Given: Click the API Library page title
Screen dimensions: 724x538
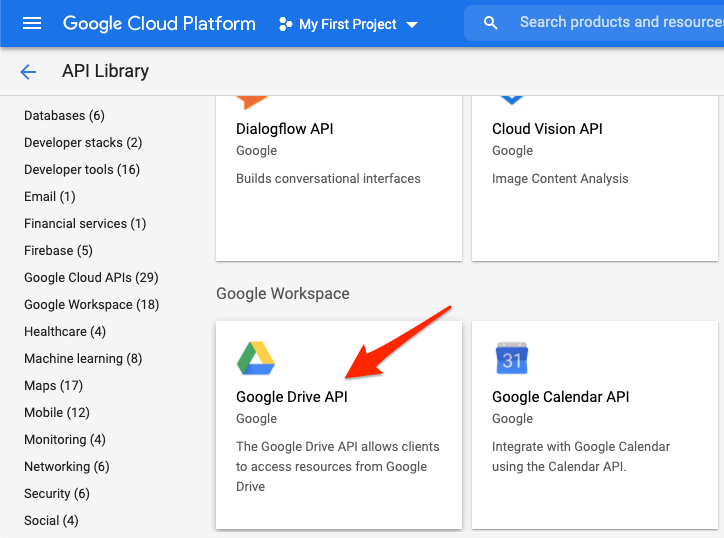Looking at the screenshot, I should (105, 71).
